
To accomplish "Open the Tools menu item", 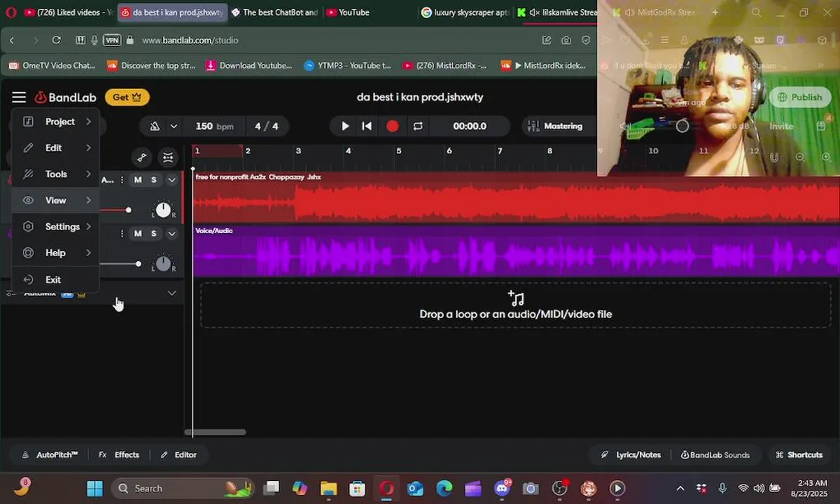I will 56,174.
